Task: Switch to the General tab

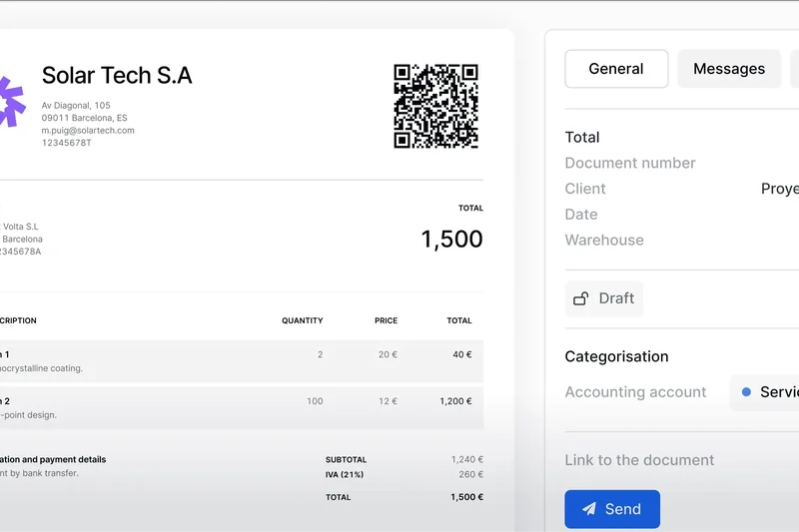Action: pos(616,69)
